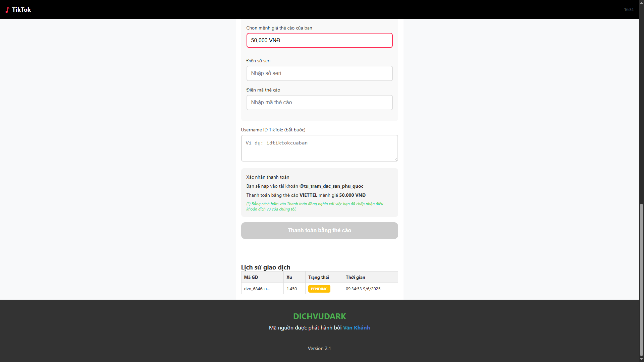
Task: Focus the 'Nhập mã thẻ cào' input field
Action: [x=319, y=103]
